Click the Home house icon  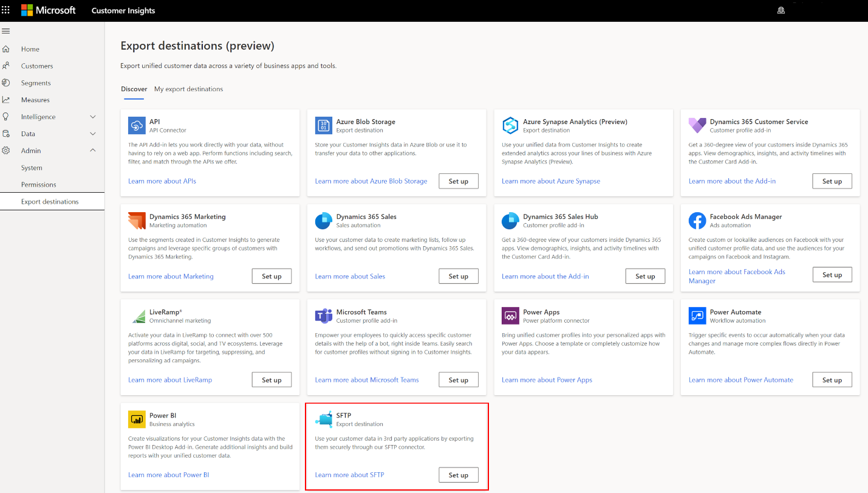click(6, 49)
